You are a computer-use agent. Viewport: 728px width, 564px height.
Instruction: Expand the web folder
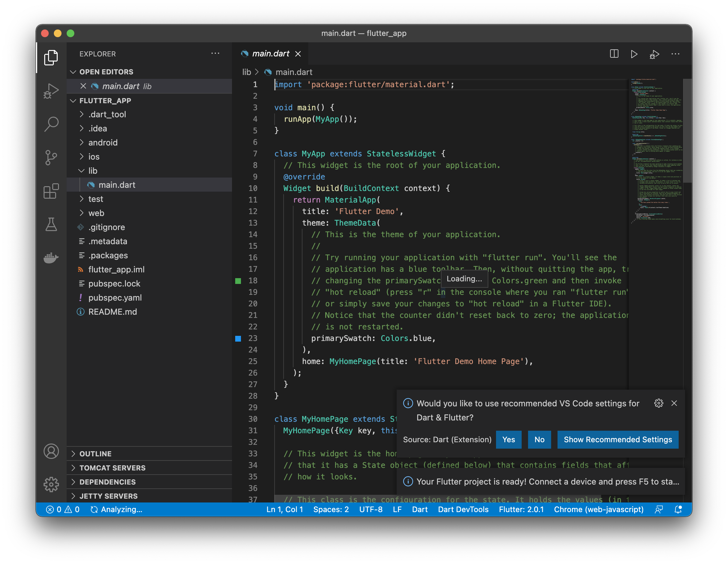click(149, 213)
